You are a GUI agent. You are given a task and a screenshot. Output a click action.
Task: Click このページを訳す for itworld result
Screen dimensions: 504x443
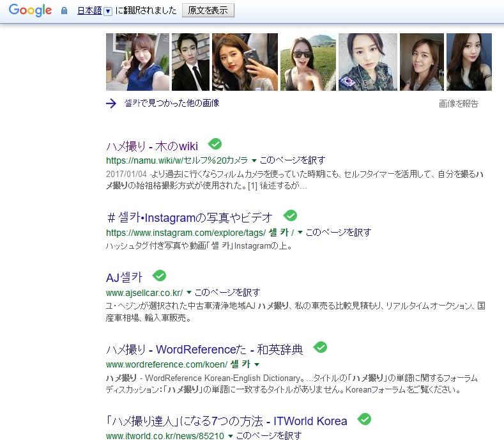pos(269,436)
